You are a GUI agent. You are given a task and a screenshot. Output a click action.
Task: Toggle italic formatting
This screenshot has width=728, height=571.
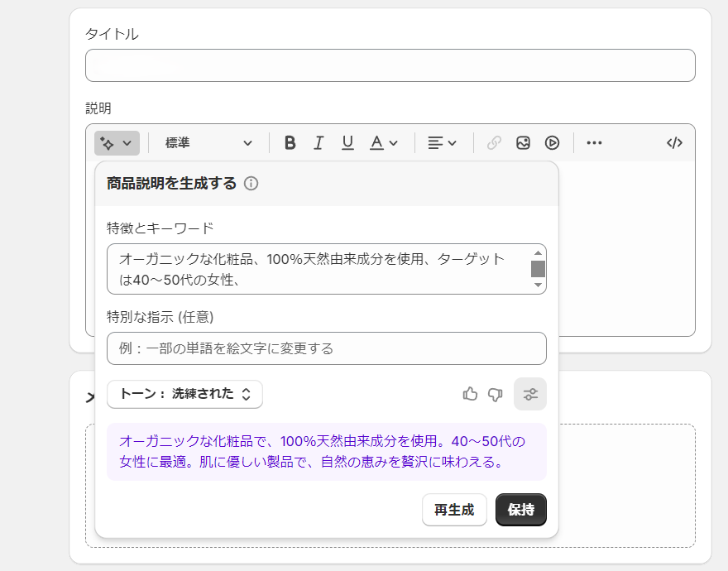(318, 143)
